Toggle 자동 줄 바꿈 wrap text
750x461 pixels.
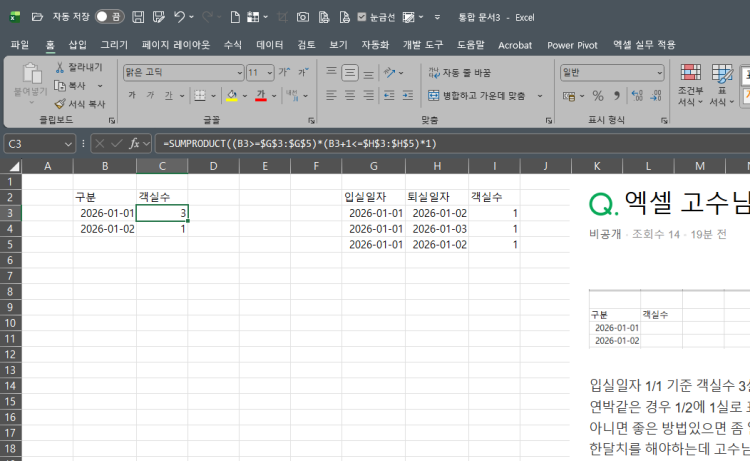pos(459,73)
